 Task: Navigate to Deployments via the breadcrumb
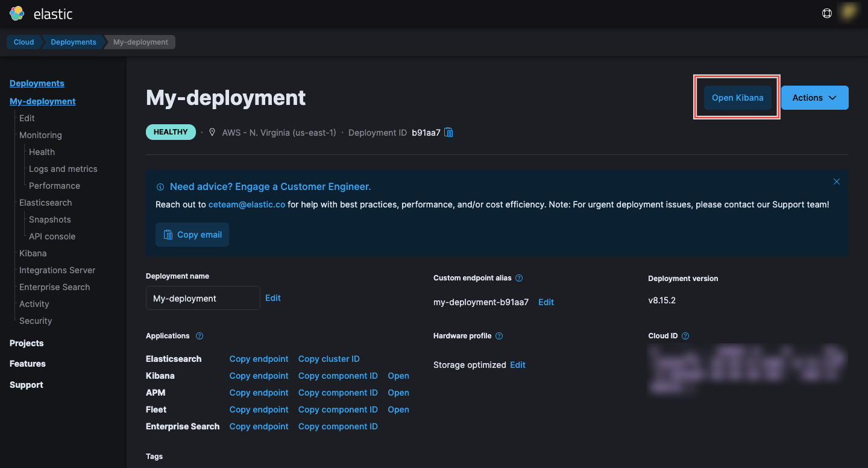click(73, 42)
